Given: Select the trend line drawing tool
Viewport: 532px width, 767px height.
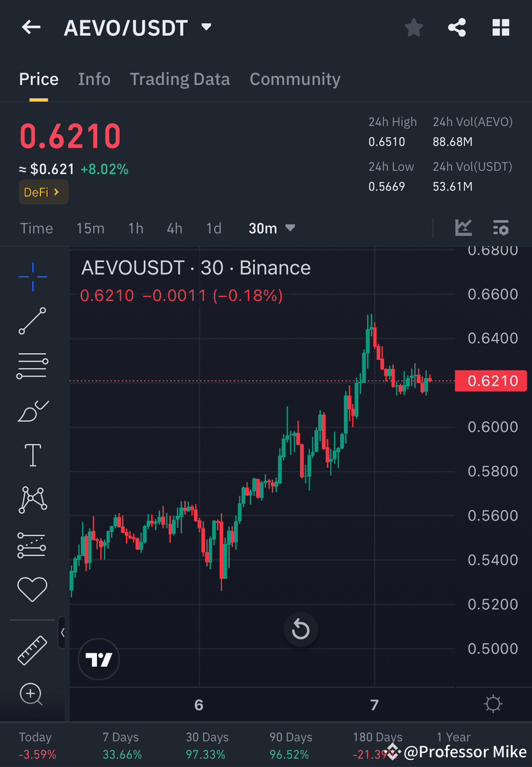Looking at the screenshot, I should tap(31, 321).
